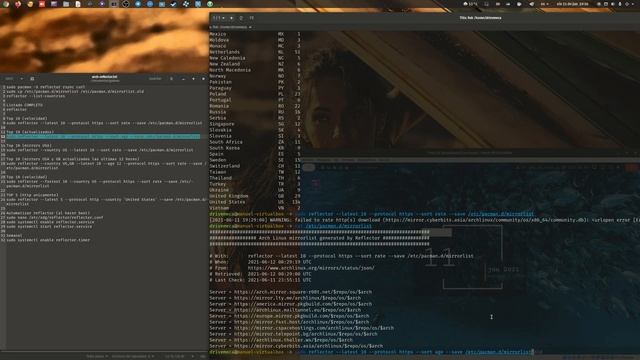Image resolution: width=640 pixels, height=360 pixels.
Task: Open the black circular icon in top panel
Action: [126, 4]
